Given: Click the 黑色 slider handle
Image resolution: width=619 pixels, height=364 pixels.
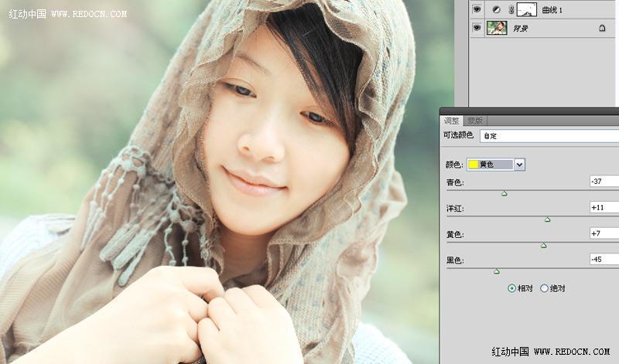Looking at the screenshot, I should click(x=497, y=271).
